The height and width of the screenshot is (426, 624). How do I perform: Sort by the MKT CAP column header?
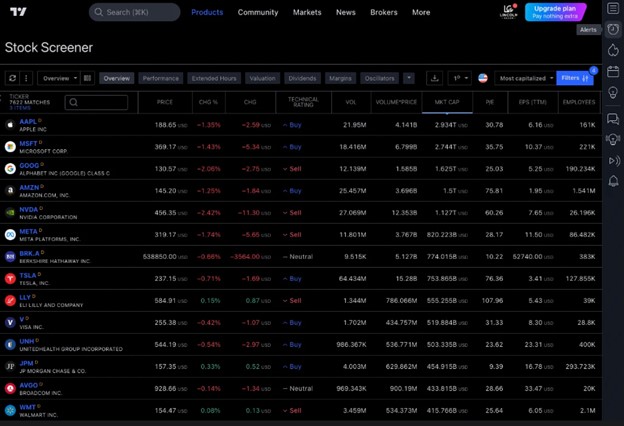click(x=447, y=102)
